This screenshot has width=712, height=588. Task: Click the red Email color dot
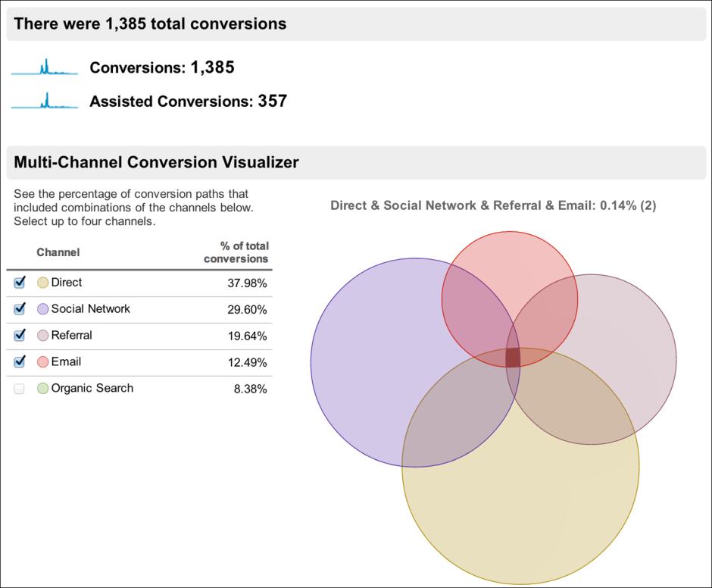tap(43, 362)
